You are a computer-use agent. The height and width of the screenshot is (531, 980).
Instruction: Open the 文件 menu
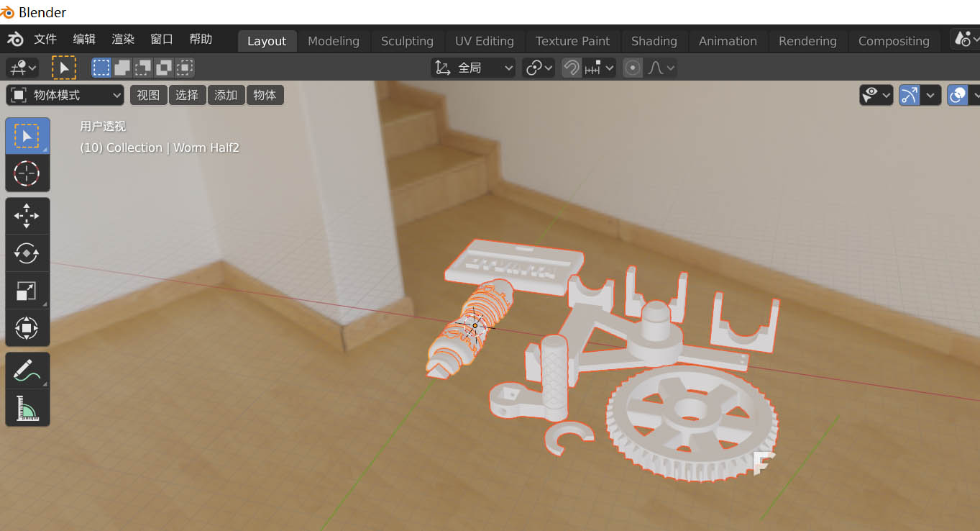pyautogui.click(x=45, y=39)
